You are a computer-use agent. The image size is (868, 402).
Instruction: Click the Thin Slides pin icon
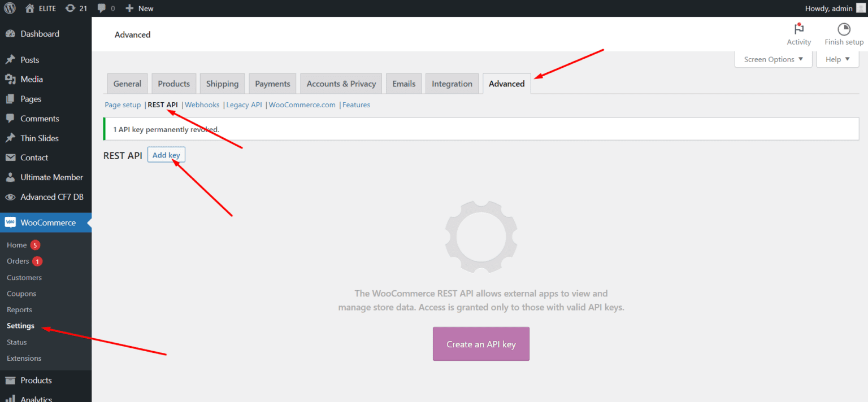(10, 138)
